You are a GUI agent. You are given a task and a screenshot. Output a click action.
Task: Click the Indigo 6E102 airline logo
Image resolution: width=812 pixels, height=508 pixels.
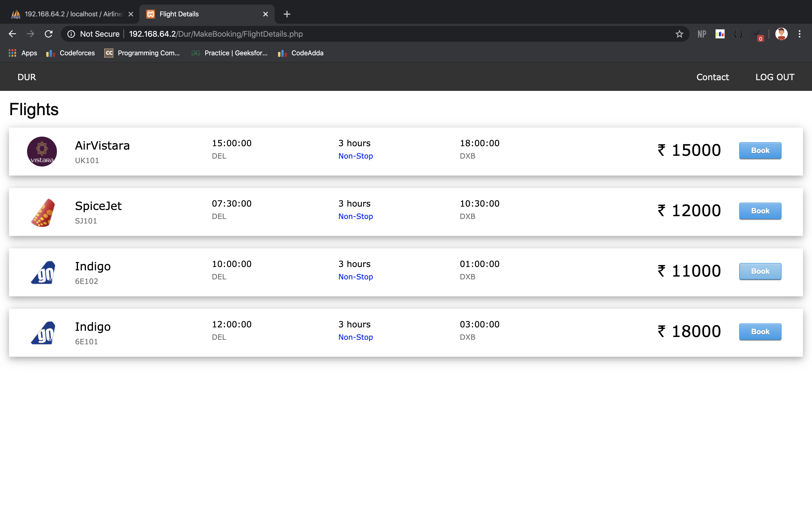pyautogui.click(x=43, y=272)
